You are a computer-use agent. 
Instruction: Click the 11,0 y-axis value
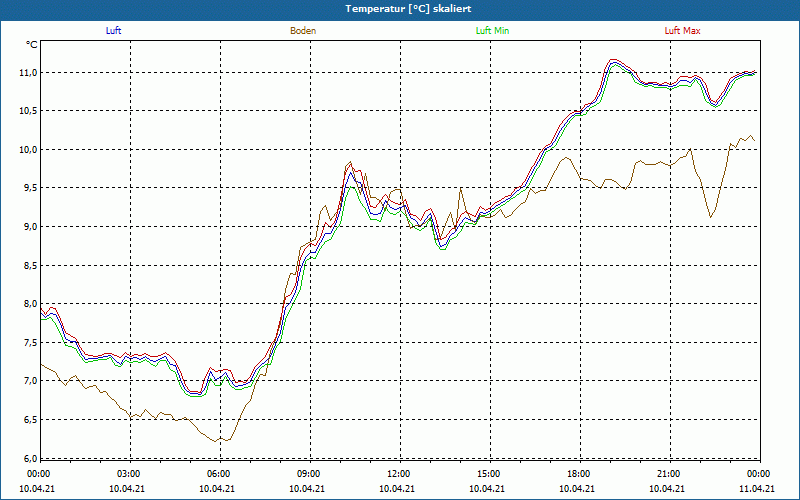[29, 72]
